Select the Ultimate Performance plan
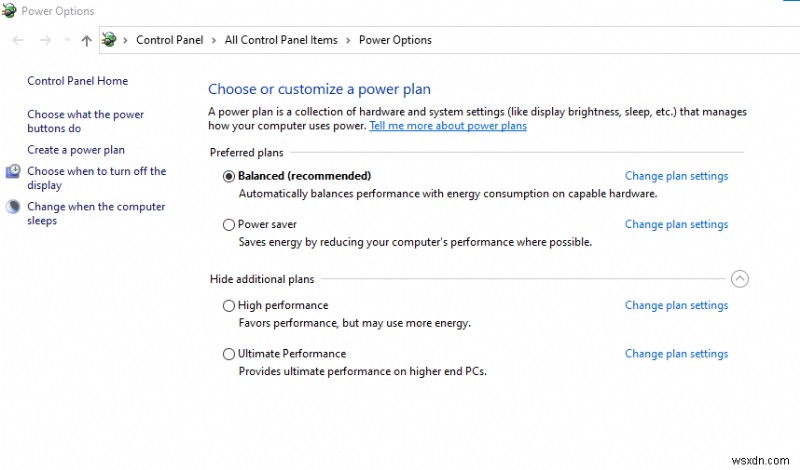The image size is (800, 470). point(229,354)
